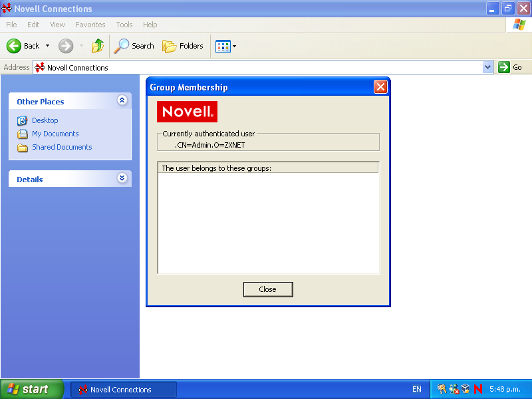
Task: Go up one folder level icon
Action: pos(97,46)
